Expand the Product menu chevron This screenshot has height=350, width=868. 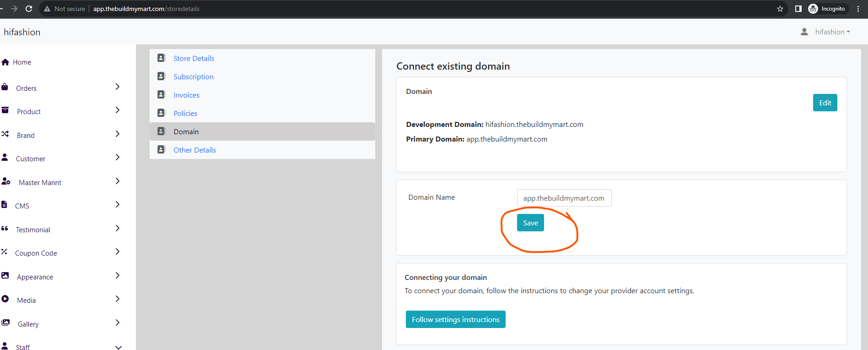click(118, 110)
